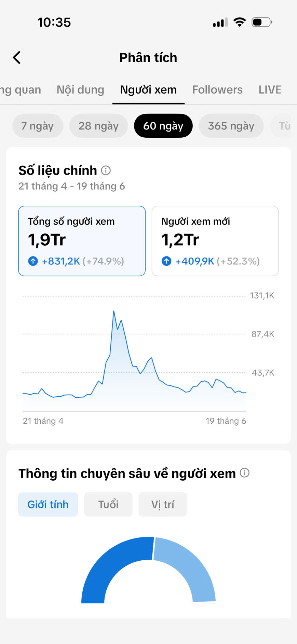Select the 7 ngày time range
This screenshot has height=644, width=297.
[38, 126]
